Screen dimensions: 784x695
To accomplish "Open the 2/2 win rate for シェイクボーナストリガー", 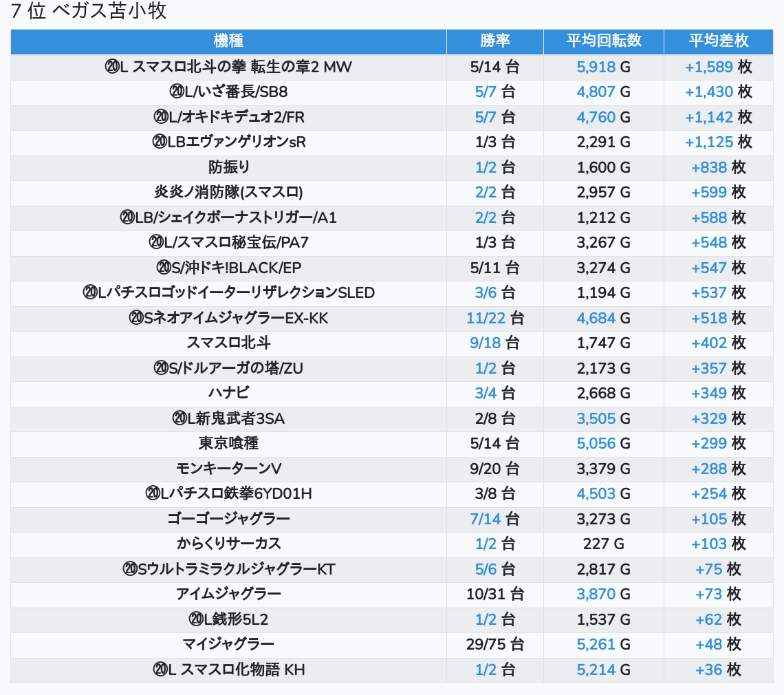I will 486,218.
